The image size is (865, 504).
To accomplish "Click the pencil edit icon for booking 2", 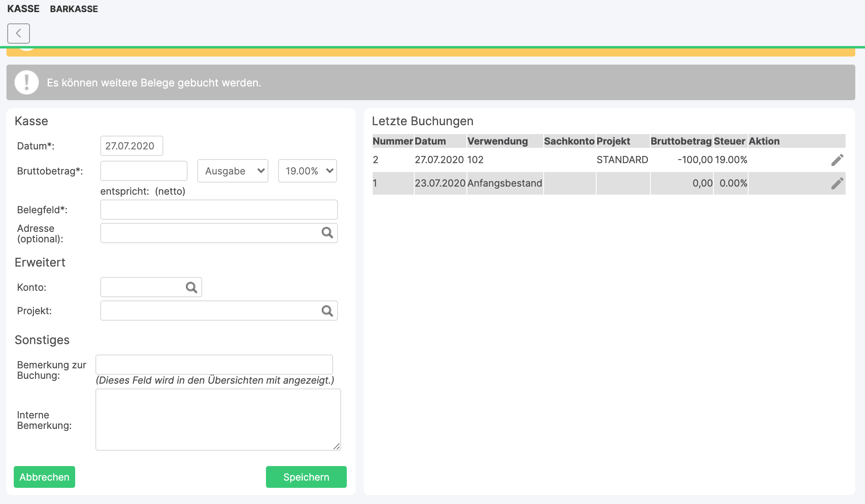I will [837, 160].
